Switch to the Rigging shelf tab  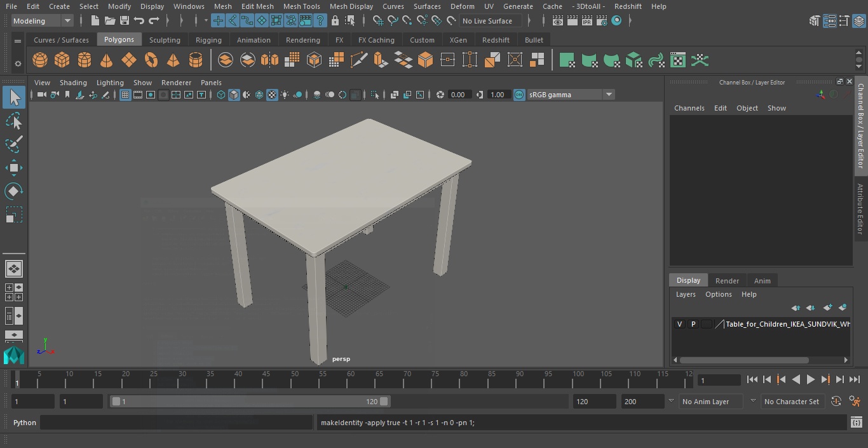point(208,40)
